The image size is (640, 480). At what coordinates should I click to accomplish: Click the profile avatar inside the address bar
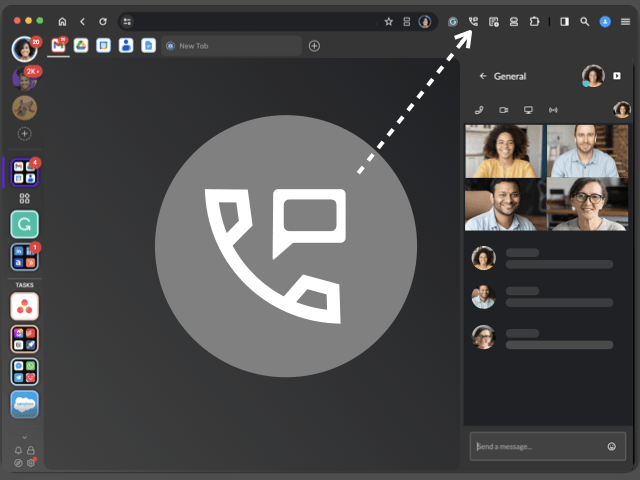[425, 22]
